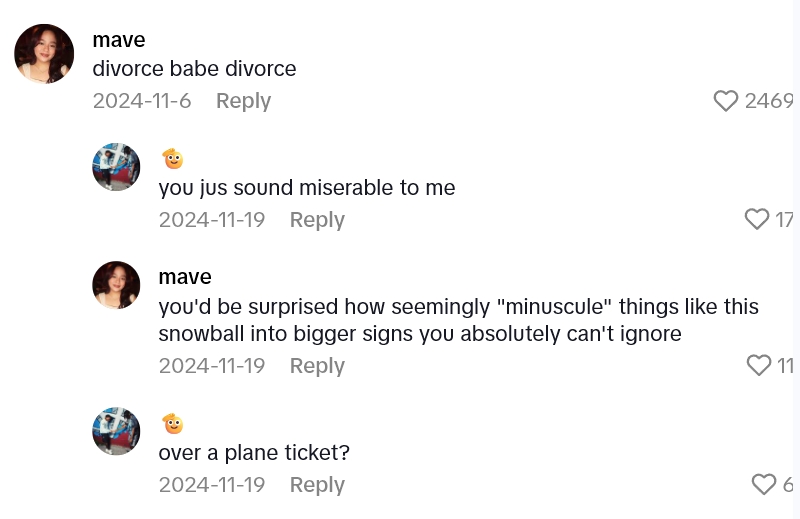Click the 2469 like count

[768, 101]
